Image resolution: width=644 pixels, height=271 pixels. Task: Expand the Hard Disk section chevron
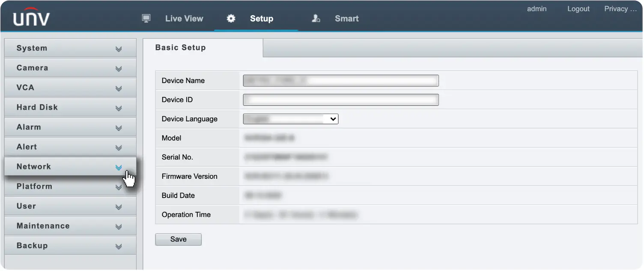(119, 108)
